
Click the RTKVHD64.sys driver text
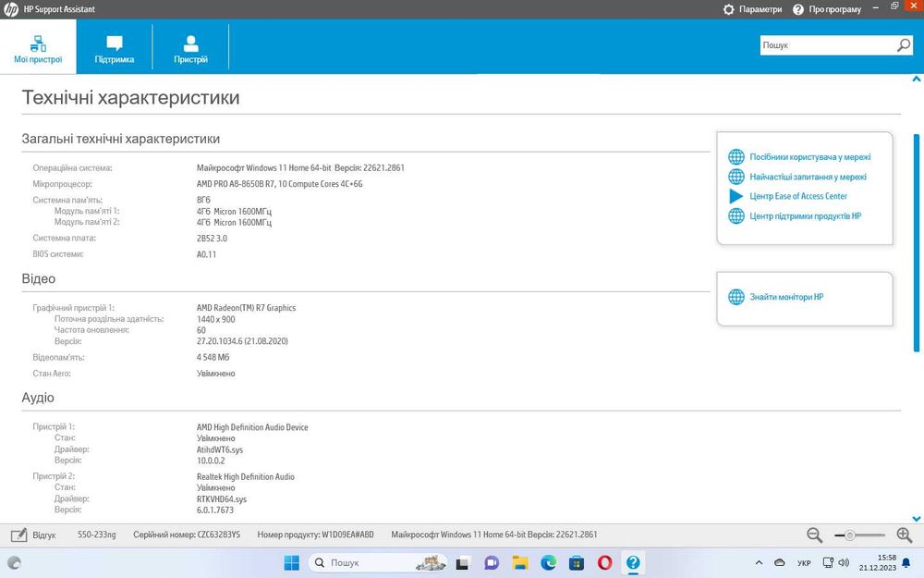[222, 499]
